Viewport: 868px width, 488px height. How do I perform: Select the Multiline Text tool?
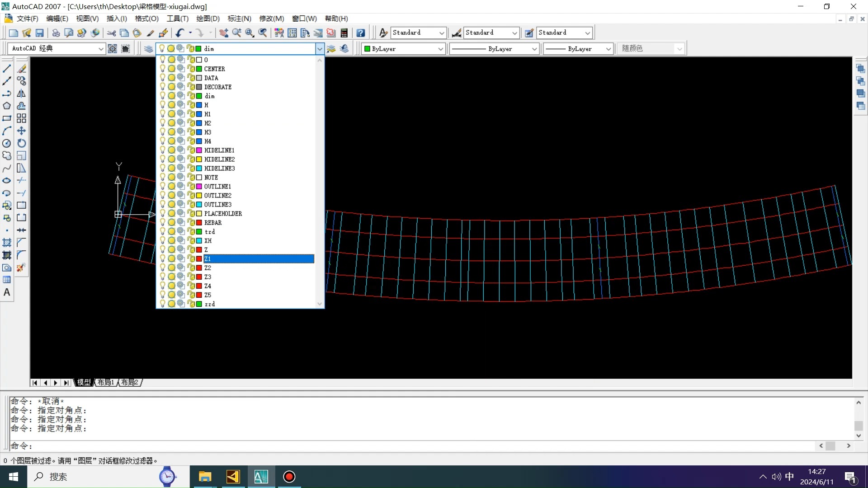(7, 292)
